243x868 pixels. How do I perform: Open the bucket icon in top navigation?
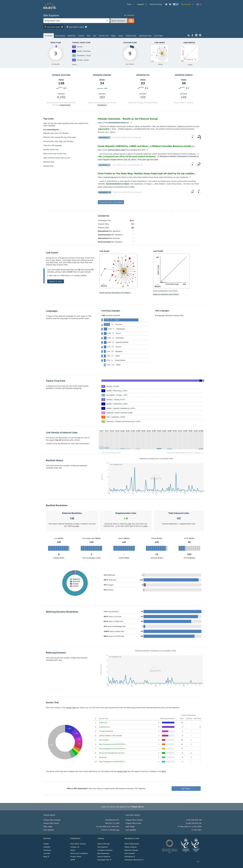(170, 4)
